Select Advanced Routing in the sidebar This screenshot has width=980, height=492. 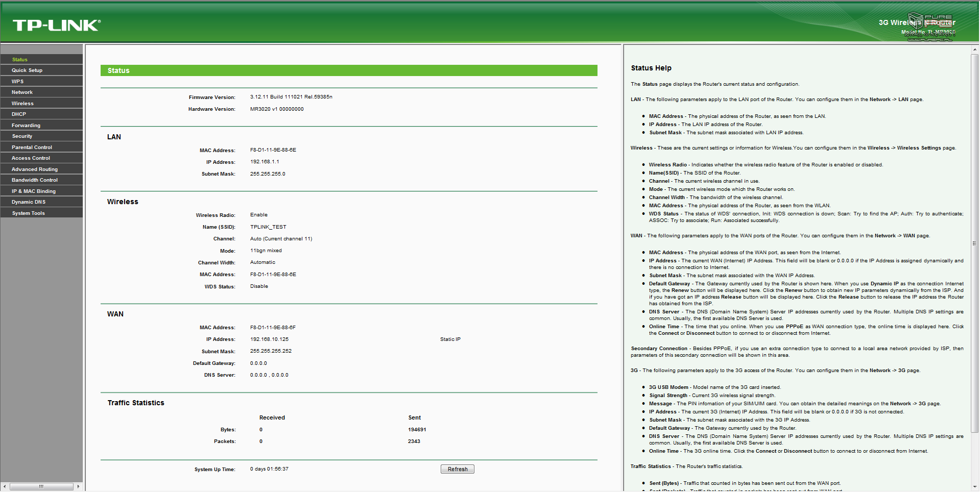coord(35,169)
